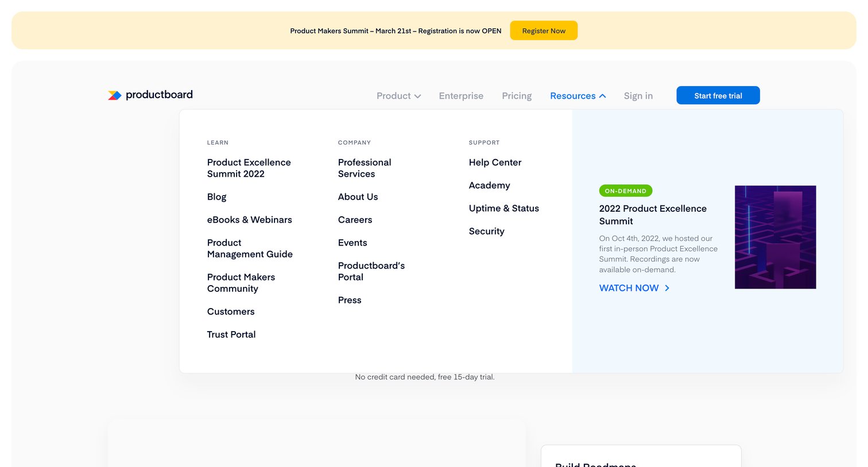Open Product Excellence Summit 2022 link
868x467 pixels.
click(249, 168)
